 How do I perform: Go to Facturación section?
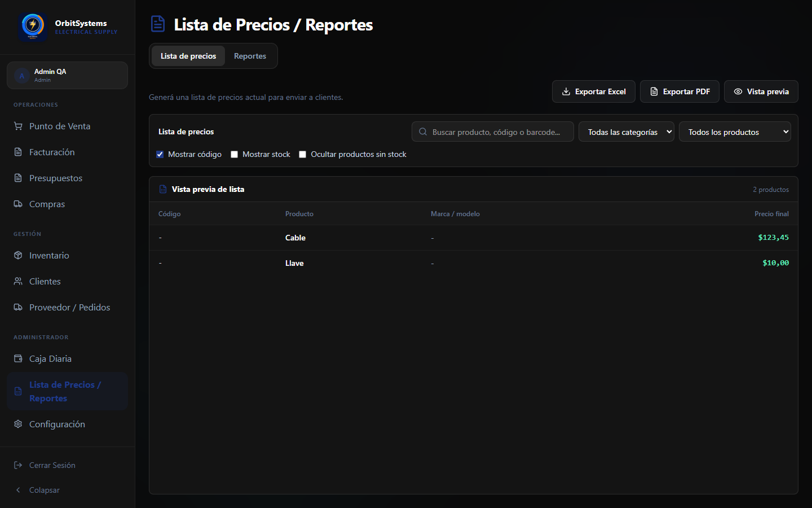[67, 152]
